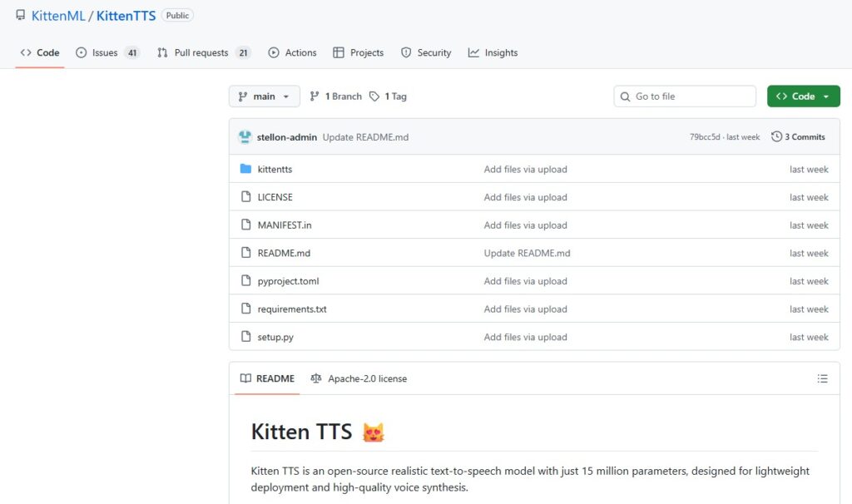Click commit hash 79bcc5d
852x504 pixels.
coord(705,137)
